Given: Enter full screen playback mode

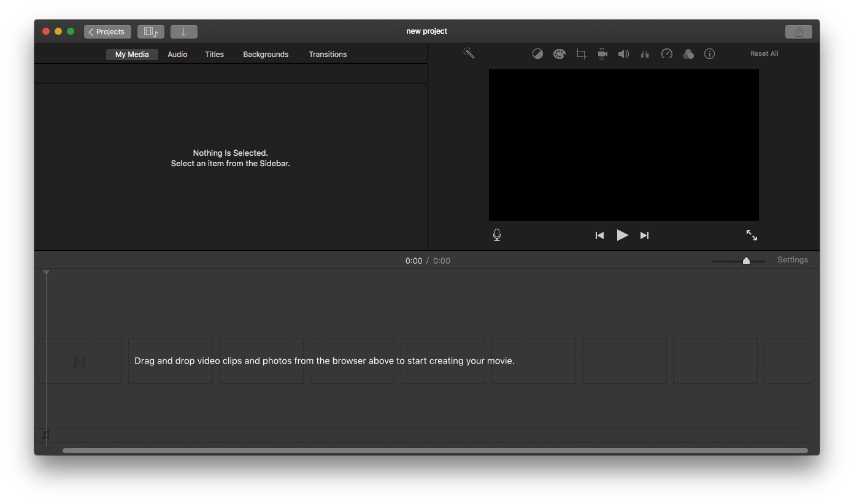Looking at the screenshot, I should click(x=752, y=235).
